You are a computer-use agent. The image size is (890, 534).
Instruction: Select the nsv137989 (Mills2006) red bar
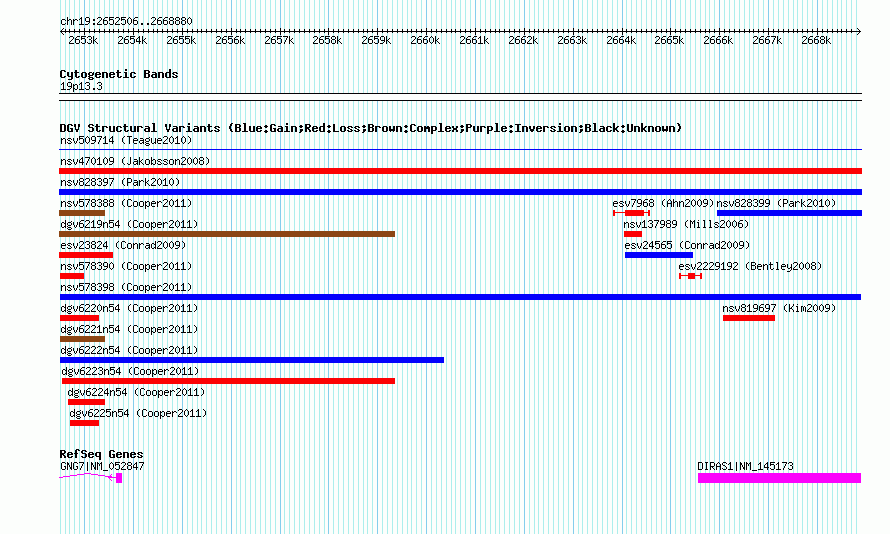point(633,234)
